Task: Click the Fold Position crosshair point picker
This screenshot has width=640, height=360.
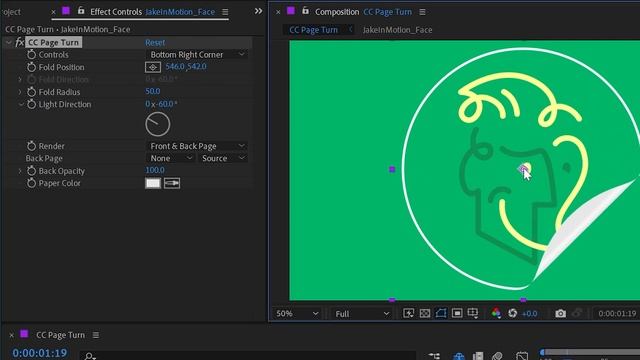Action: coord(153,67)
